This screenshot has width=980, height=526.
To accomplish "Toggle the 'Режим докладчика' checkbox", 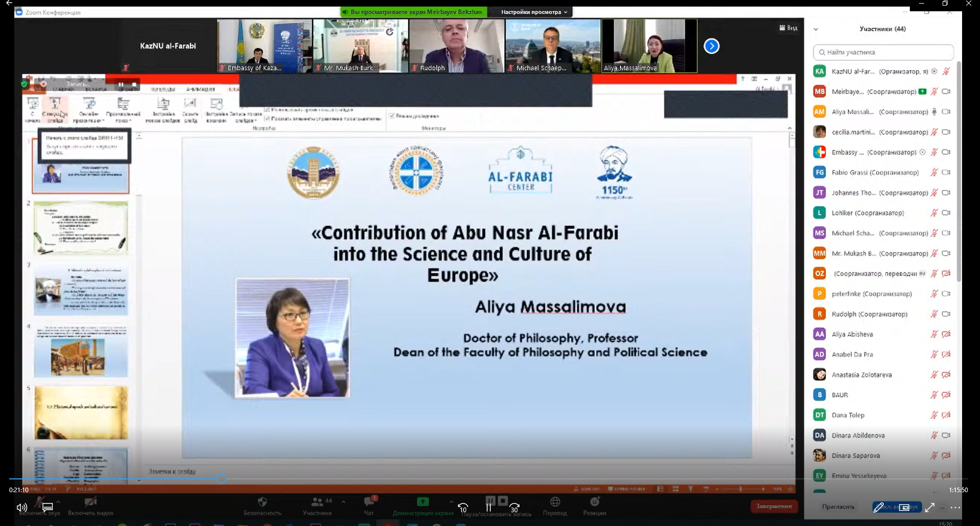I will (x=392, y=116).
